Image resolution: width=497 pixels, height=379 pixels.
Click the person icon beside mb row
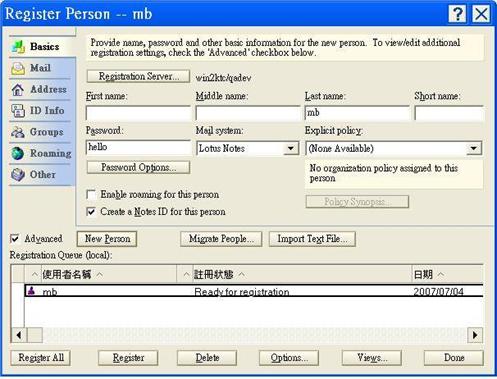(31, 291)
